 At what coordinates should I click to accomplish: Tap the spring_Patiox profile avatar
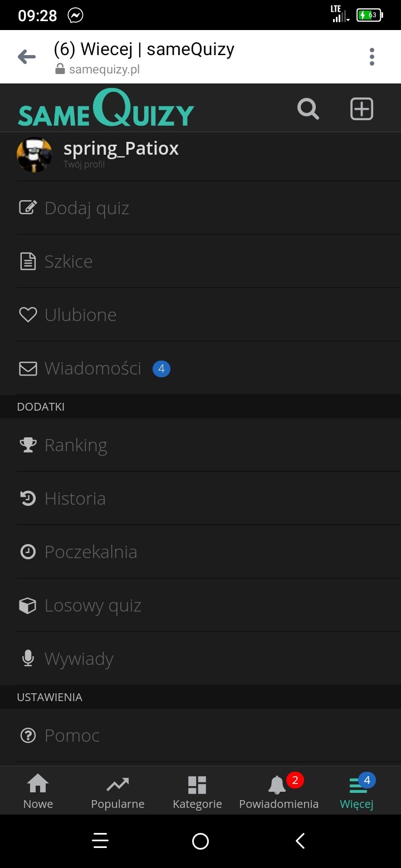[35, 155]
